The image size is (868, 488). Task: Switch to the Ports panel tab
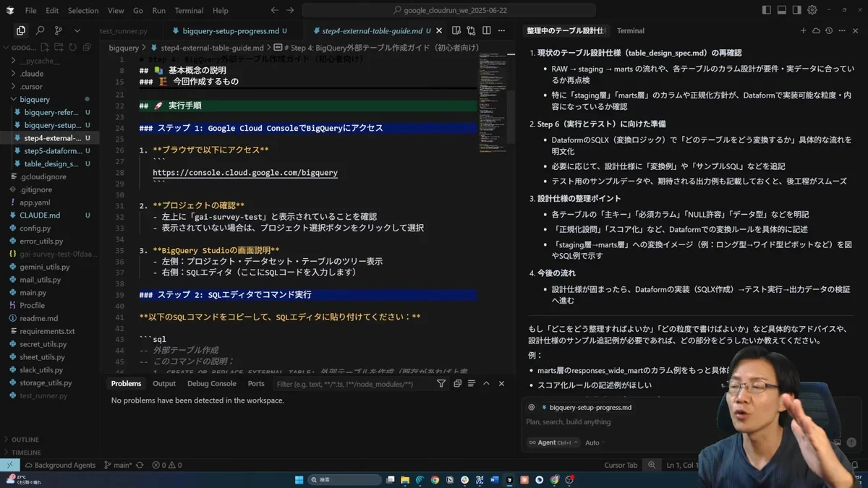tap(256, 384)
